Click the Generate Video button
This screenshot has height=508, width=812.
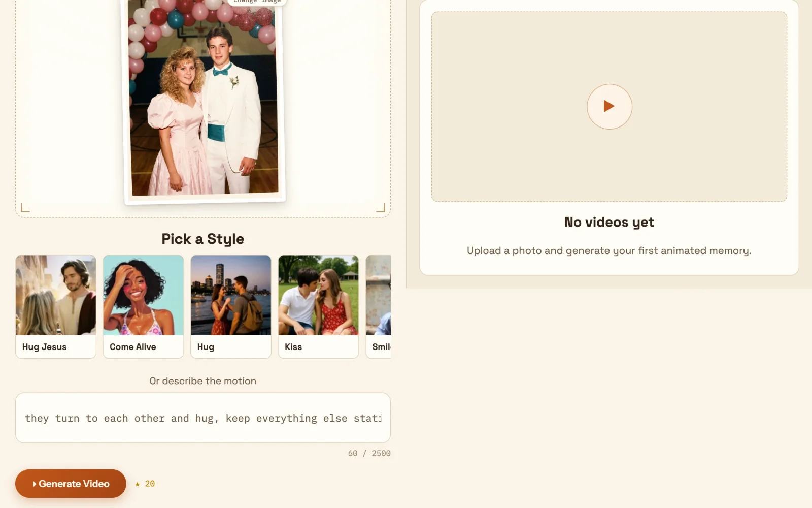(71, 484)
